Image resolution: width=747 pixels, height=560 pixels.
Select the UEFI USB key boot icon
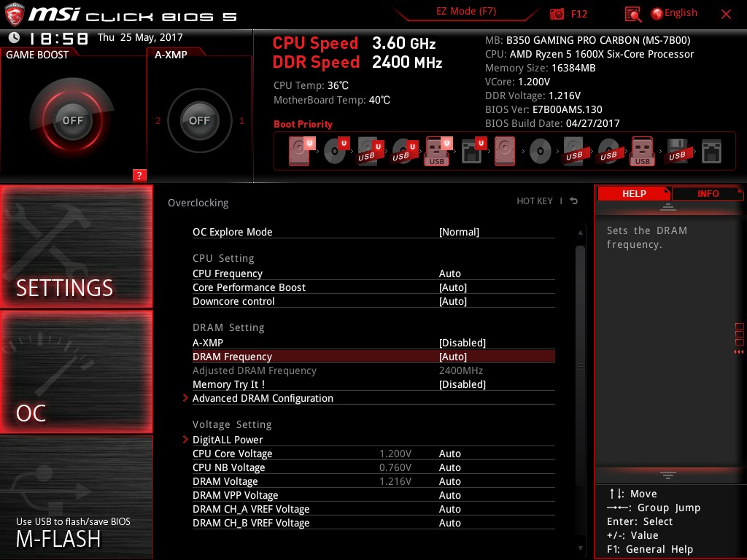(x=438, y=152)
